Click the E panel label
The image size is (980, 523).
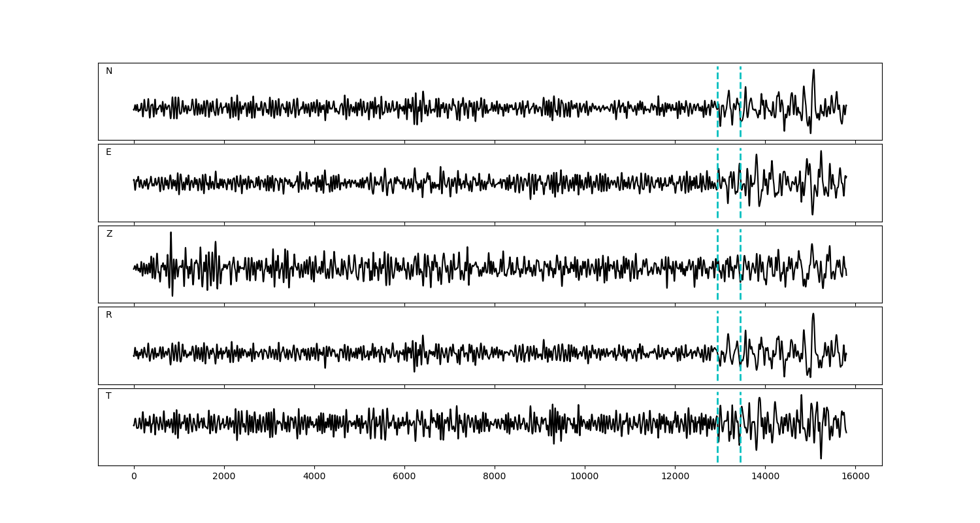click(x=108, y=152)
